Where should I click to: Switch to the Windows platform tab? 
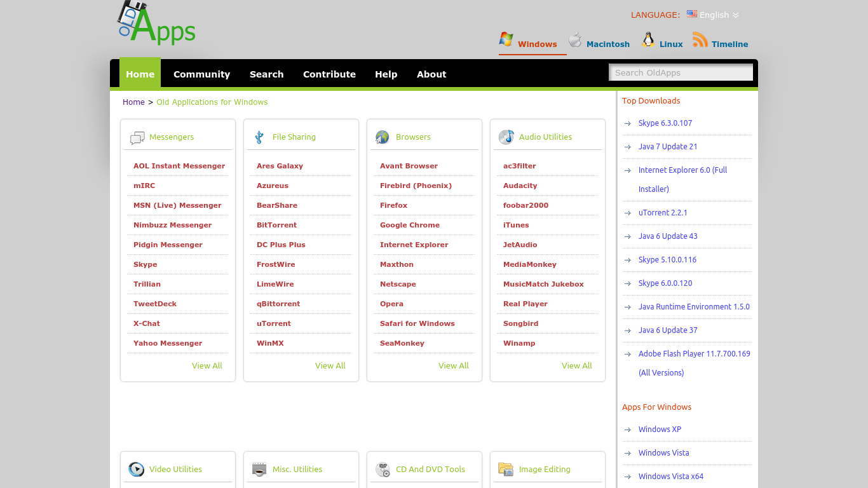click(537, 44)
